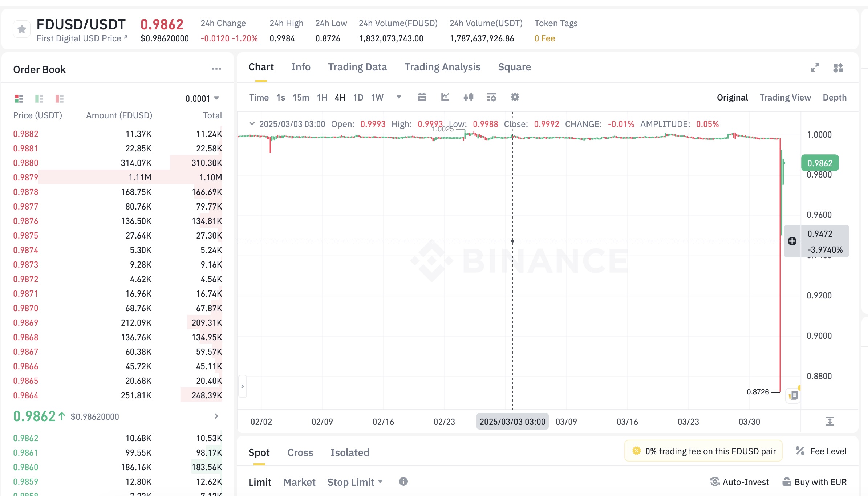Click the 0.9880 ask price row
Image resolution: width=868 pixels, height=496 pixels.
(x=118, y=163)
